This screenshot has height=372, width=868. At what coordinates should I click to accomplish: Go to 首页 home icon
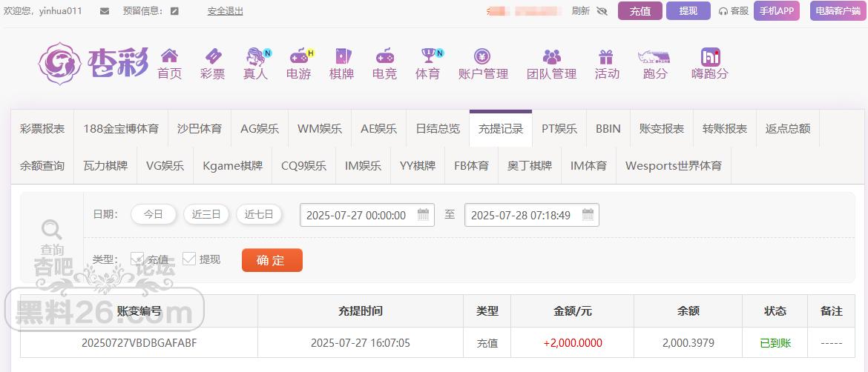tap(169, 56)
